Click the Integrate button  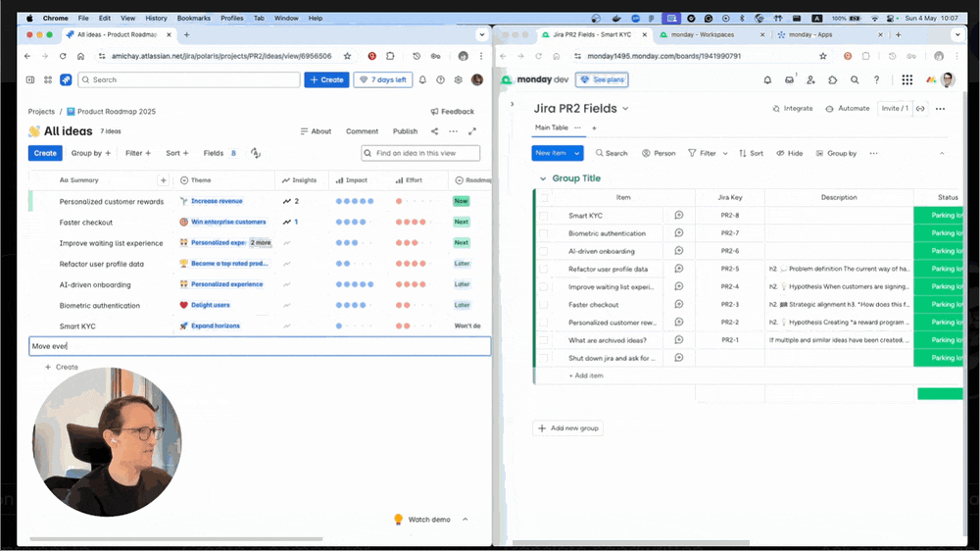pos(793,109)
